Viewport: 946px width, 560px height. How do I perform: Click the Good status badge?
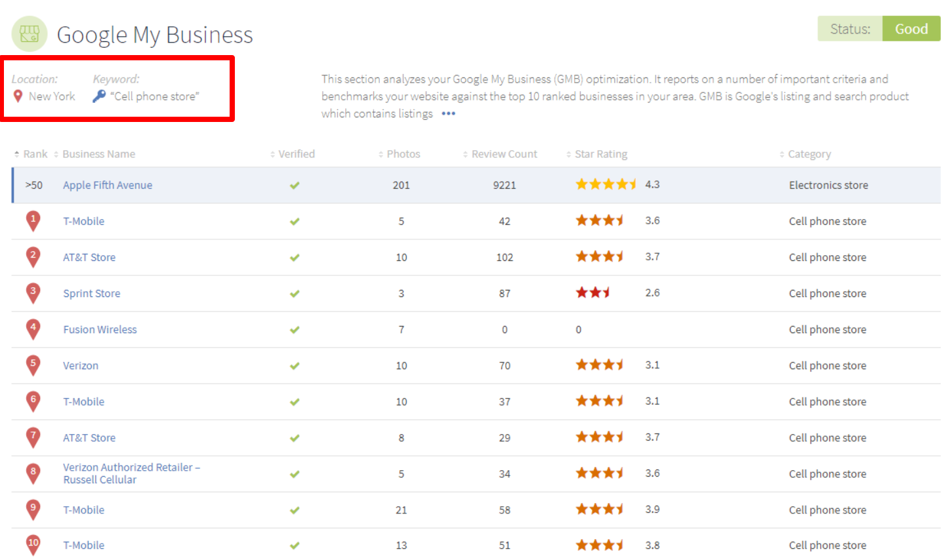tap(911, 29)
